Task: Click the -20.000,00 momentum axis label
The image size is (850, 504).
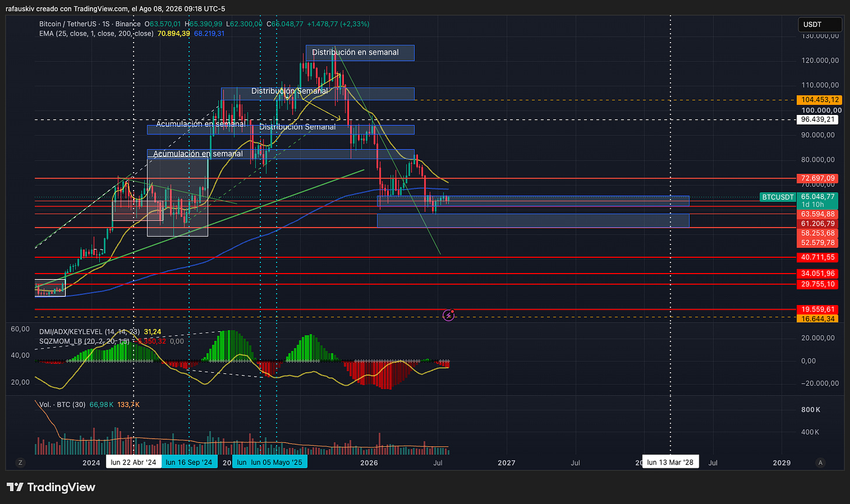Action: [821, 383]
